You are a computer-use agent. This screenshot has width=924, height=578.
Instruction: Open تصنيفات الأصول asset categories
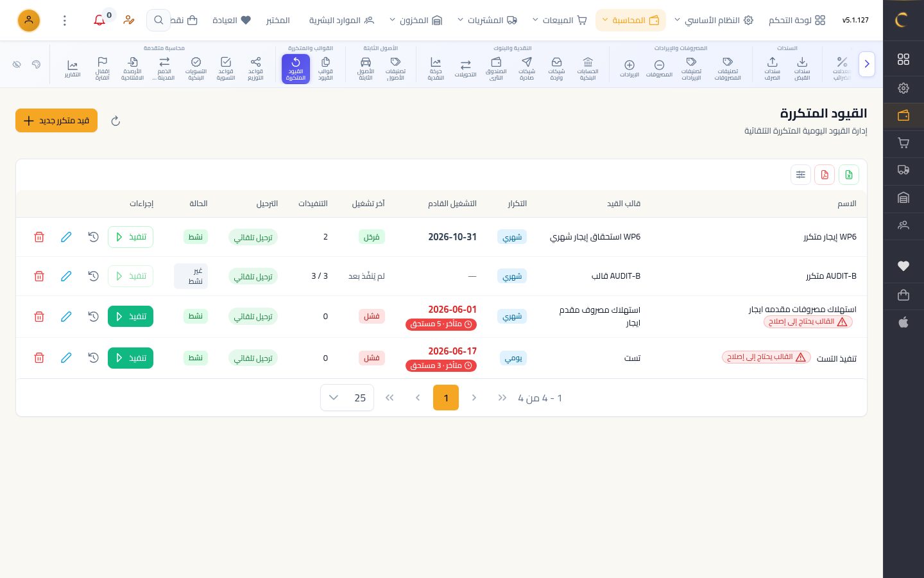(395, 69)
